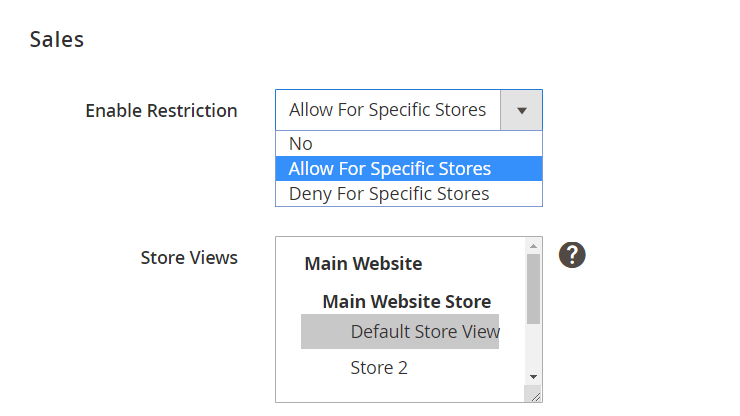Click the Store Views scrollbar thumb
This screenshot has width=740, height=416.
[533, 289]
